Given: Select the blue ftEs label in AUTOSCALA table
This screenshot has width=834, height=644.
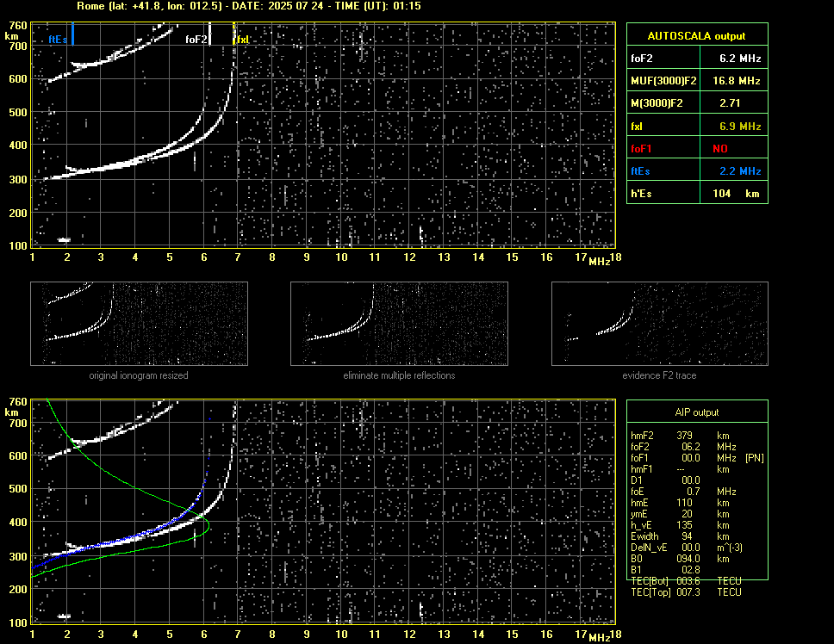Looking at the screenshot, I should coord(640,171).
